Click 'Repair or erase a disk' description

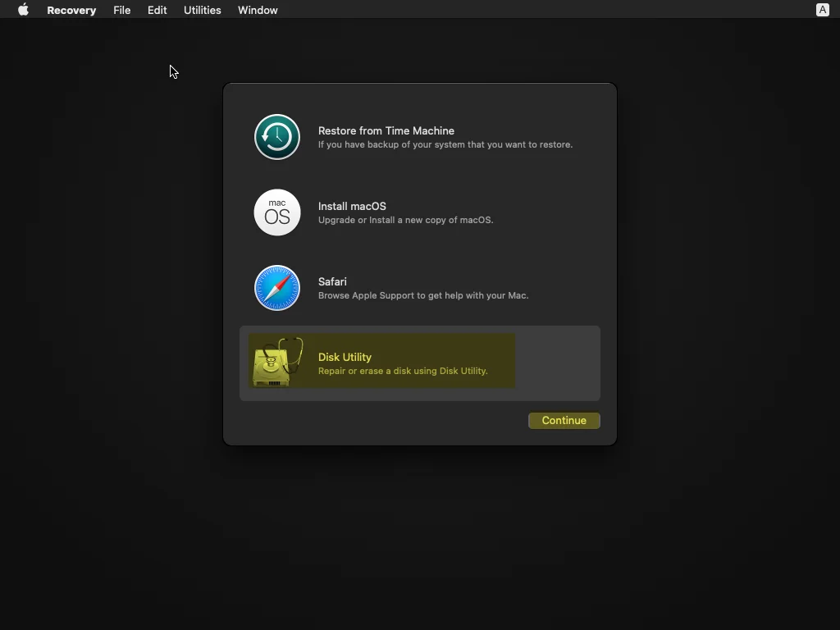403,372
